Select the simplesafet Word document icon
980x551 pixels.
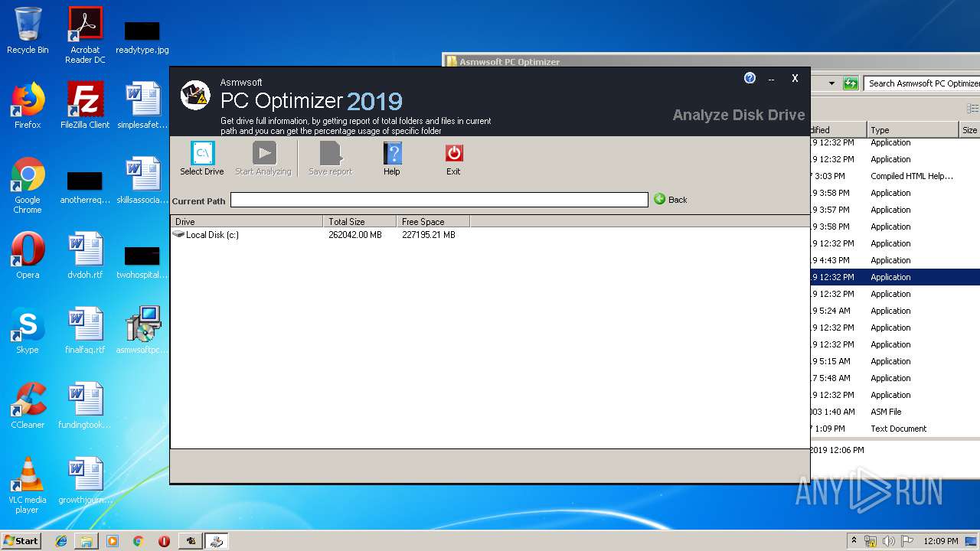click(x=142, y=106)
